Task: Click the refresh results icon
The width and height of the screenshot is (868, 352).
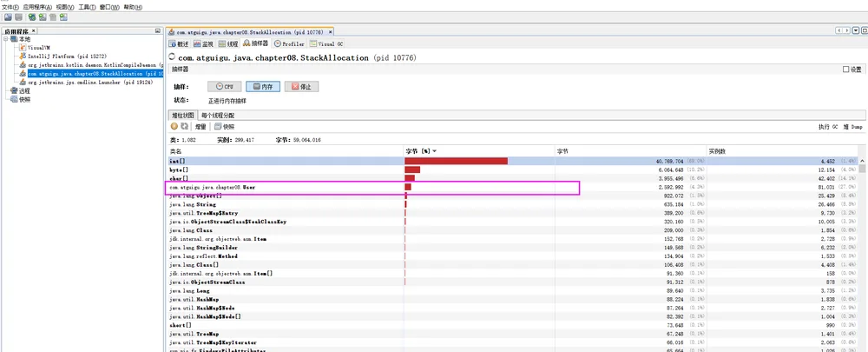Action: 184,126
